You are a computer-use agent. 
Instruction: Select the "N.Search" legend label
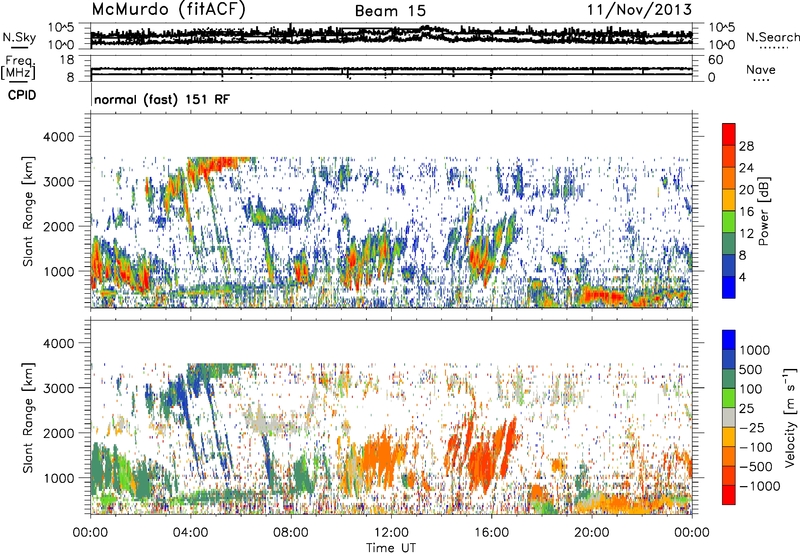[772, 37]
